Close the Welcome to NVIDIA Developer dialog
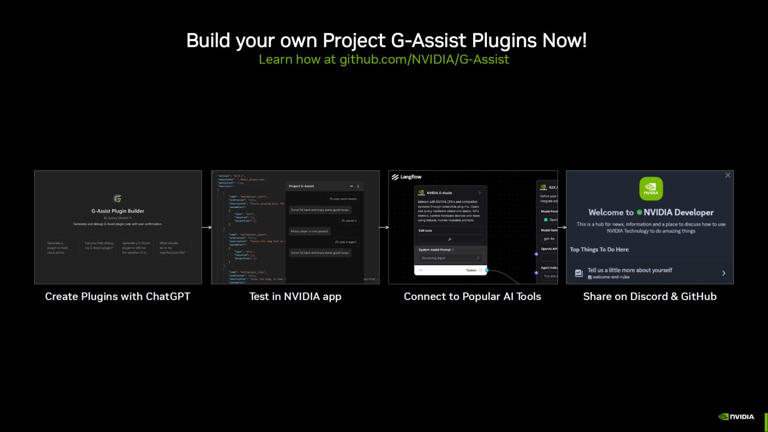The height and width of the screenshot is (432, 768). pyautogui.click(x=728, y=176)
